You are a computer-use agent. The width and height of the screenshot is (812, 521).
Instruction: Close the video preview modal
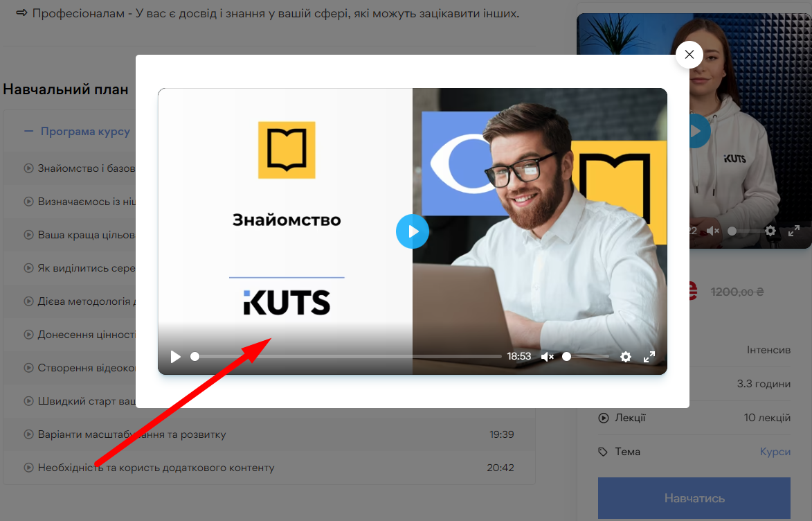(689, 55)
